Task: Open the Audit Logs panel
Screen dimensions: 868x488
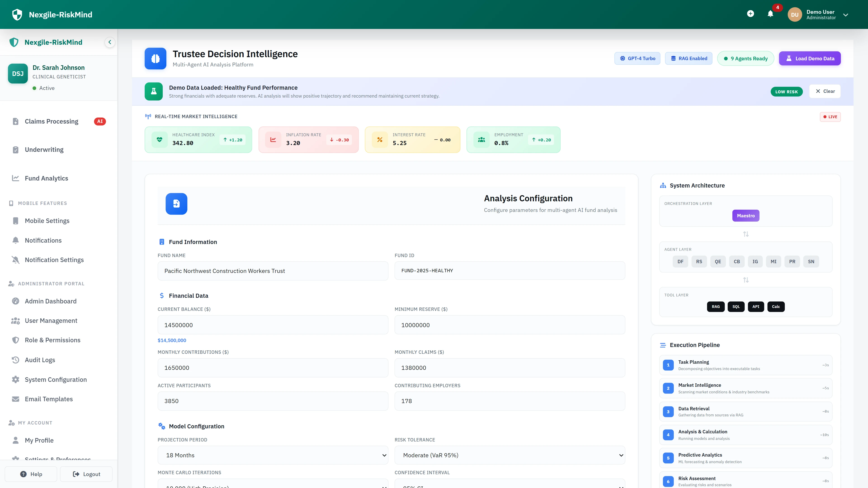Action: pyautogui.click(x=40, y=360)
